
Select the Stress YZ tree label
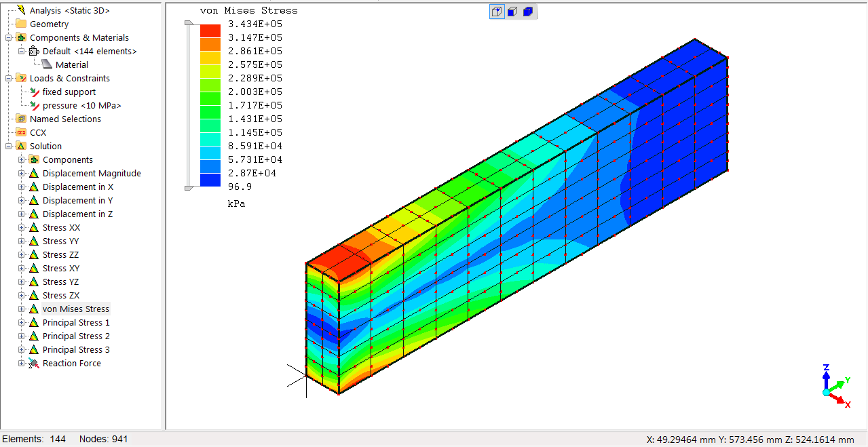[60, 281]
